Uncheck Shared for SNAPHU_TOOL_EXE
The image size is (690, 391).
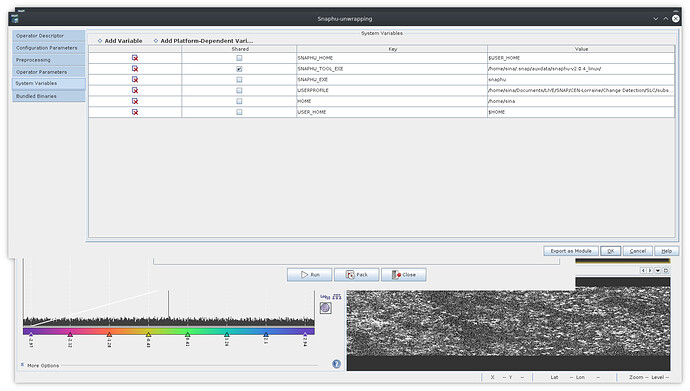[x=239, y=69]
